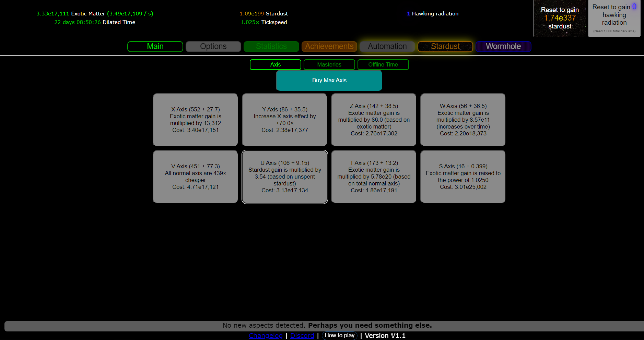Purchase a Y Axis
Screen dimensions: 644x340
[284, 120]
